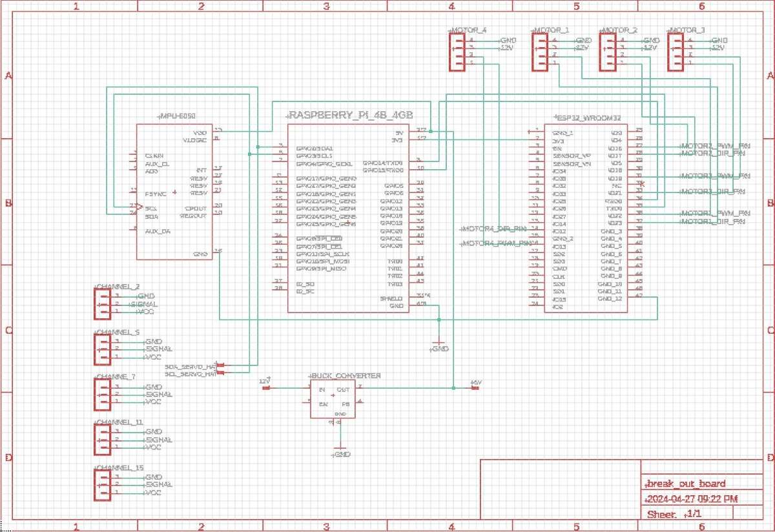775x532 pixels.
Task: Click the MOTOR_2 four-pin connector symbol
Action: point(607,52)
